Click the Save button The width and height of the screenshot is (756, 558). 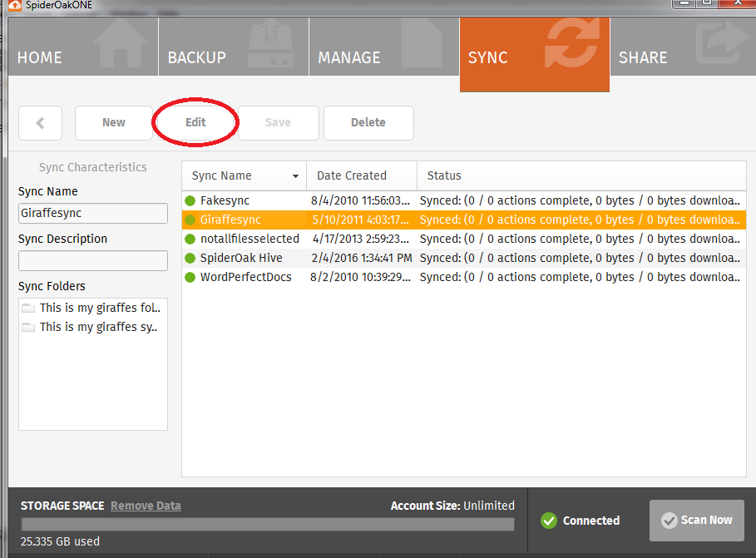coord(278,123)
